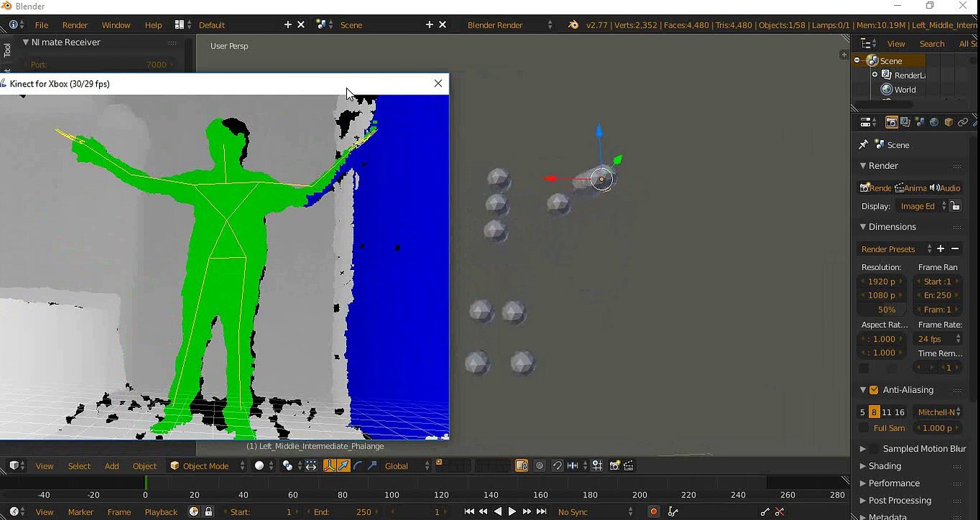Screen dimensions: 980x520
Task: Open Outliner editor type icon
Action: click(x=869, y=43)
